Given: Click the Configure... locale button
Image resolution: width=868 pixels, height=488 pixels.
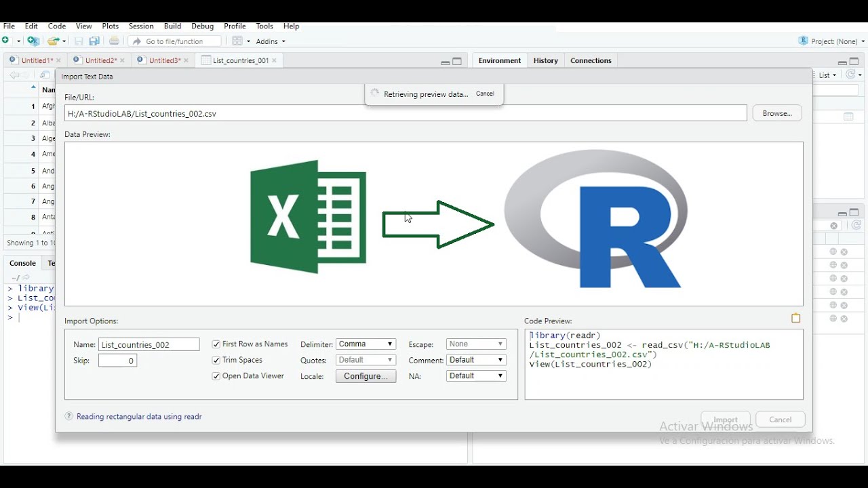Looking at the screenshot, I should pos(366,376).
